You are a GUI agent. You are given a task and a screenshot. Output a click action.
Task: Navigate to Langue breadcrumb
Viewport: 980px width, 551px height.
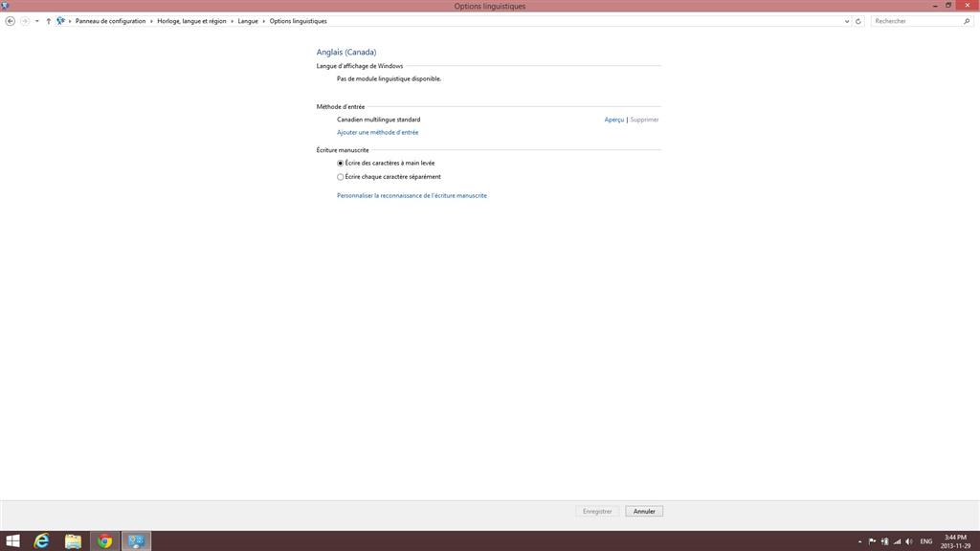pyautogui.click(x=248, y=21)
